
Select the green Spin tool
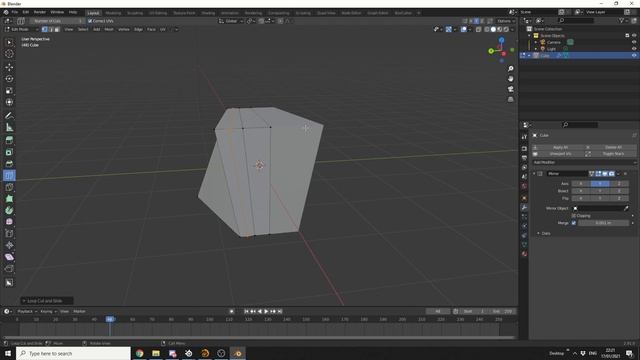click(x=9, y=211)
